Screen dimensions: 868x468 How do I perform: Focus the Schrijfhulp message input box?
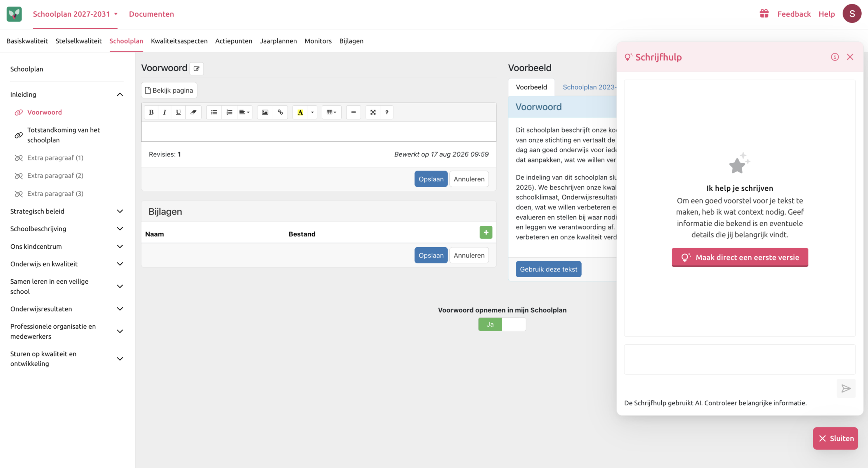click(x=739, y=359)
